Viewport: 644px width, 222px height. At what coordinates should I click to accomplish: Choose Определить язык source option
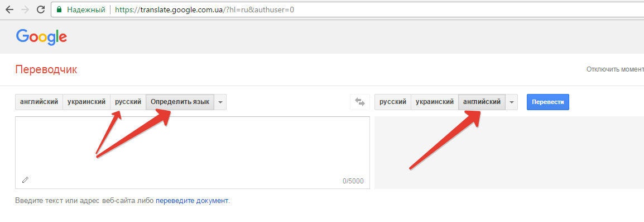tap(180, 102)
